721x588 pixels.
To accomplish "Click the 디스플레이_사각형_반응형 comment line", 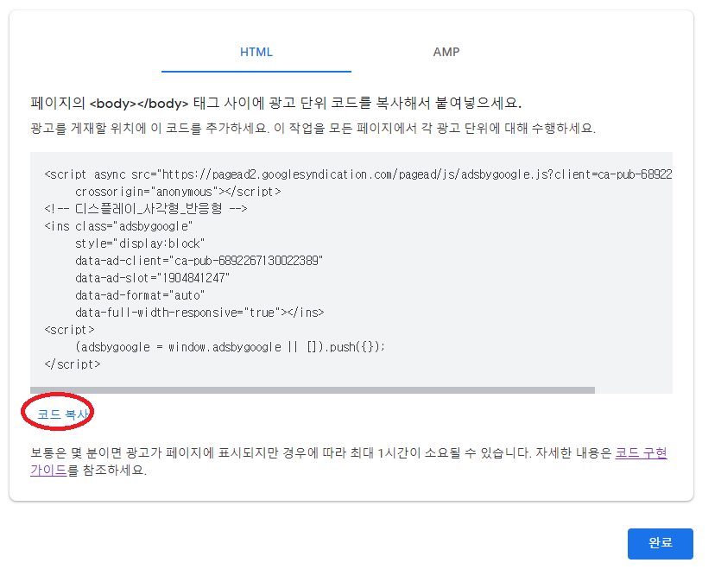I will [146, 209].
